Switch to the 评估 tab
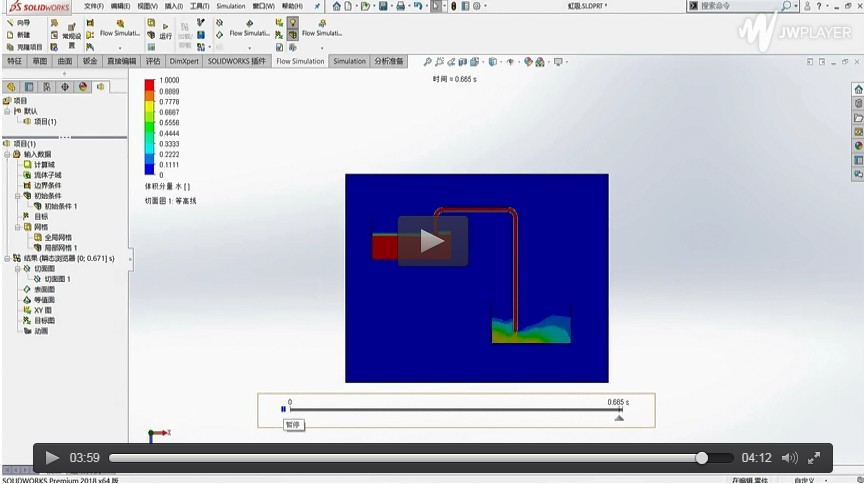864x484 pixels. pos(153,61)
